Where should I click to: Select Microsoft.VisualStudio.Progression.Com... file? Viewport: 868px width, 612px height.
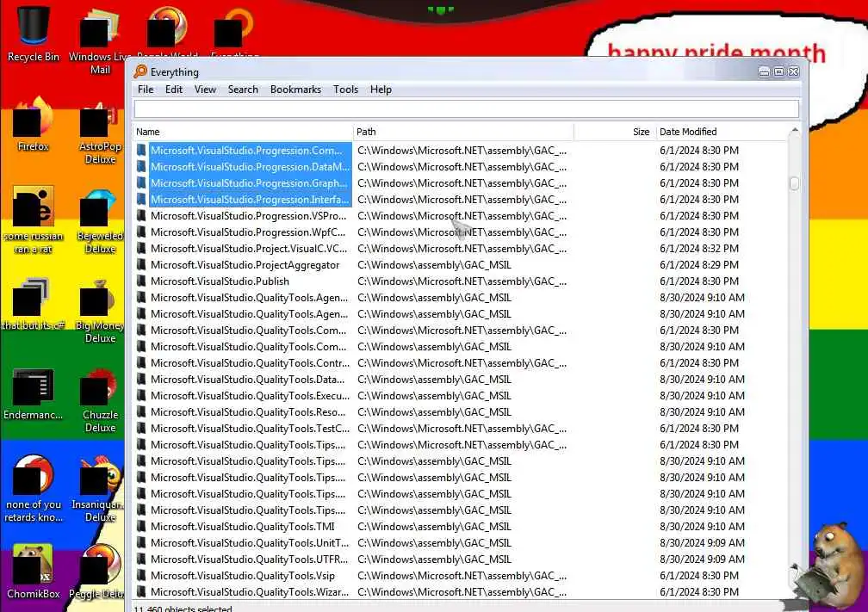(x=246, y=151)
